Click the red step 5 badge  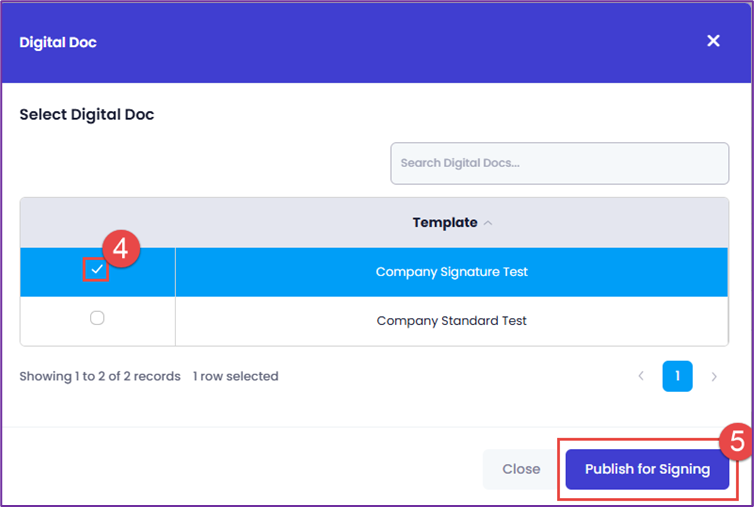pos(734,440)
